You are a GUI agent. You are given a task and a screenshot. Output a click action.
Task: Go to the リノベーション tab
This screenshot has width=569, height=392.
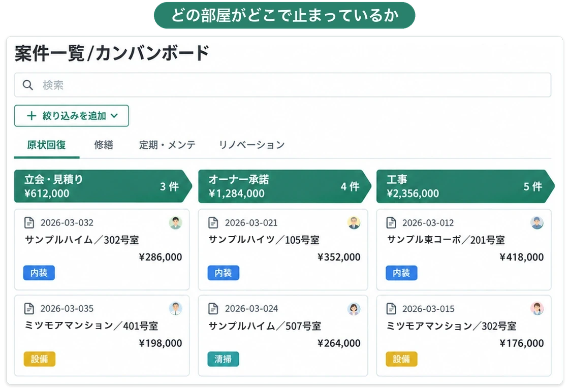tap(251, 145)
